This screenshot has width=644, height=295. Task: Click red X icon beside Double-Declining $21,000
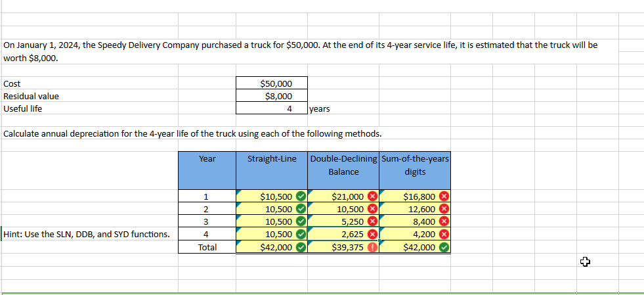(x=372, y=196)
